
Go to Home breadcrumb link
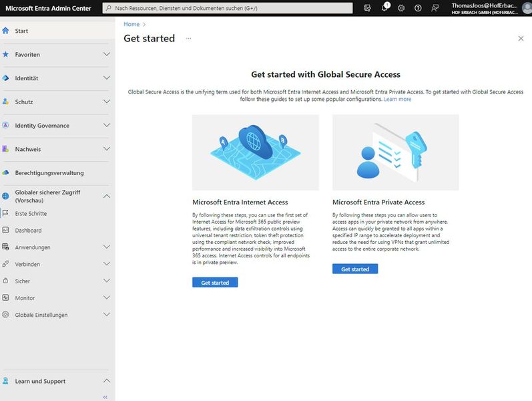click(131, 24)
